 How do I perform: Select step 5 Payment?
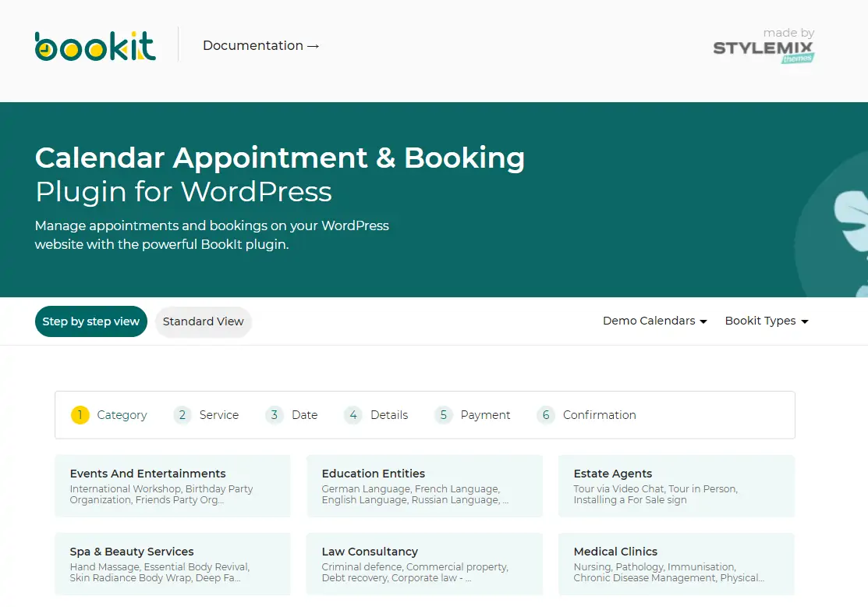(x=472, y=415)
